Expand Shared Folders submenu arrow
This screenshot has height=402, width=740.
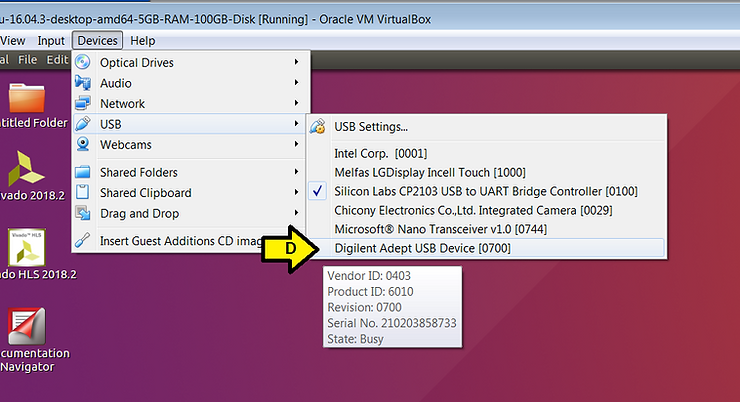point(296,172)
